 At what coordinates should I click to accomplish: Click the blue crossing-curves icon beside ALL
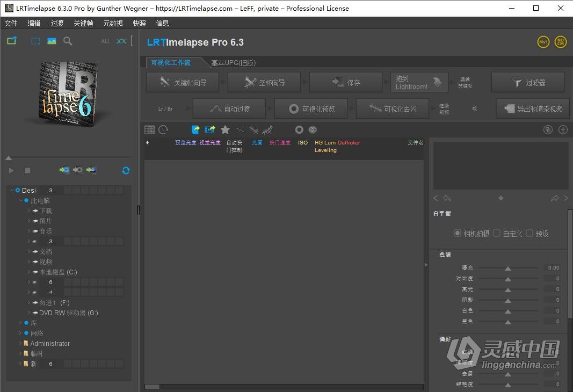[x=121, y=41]
